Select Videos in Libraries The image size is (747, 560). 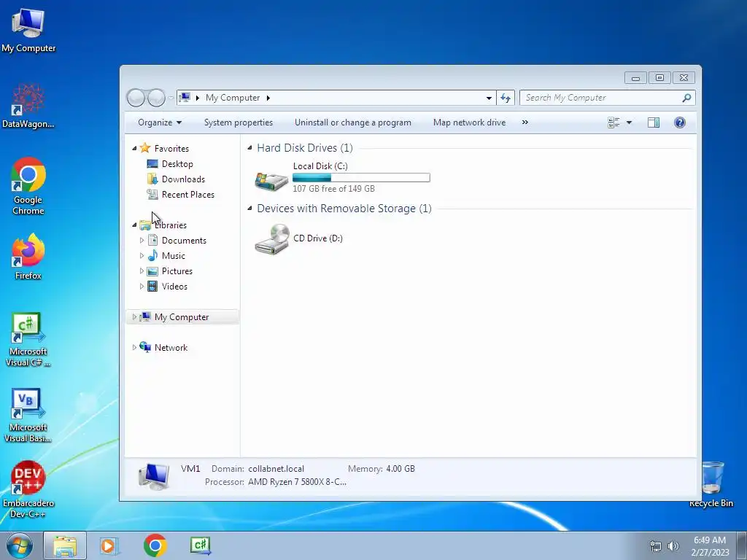pos(174,286)
